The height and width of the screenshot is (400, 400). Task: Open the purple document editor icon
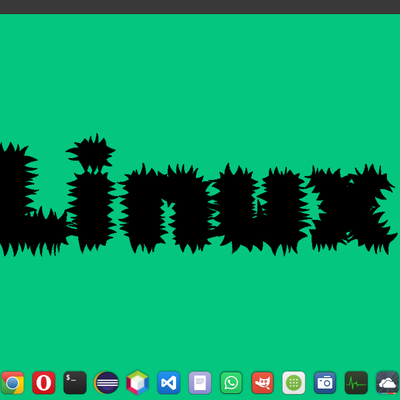[200, 383]
